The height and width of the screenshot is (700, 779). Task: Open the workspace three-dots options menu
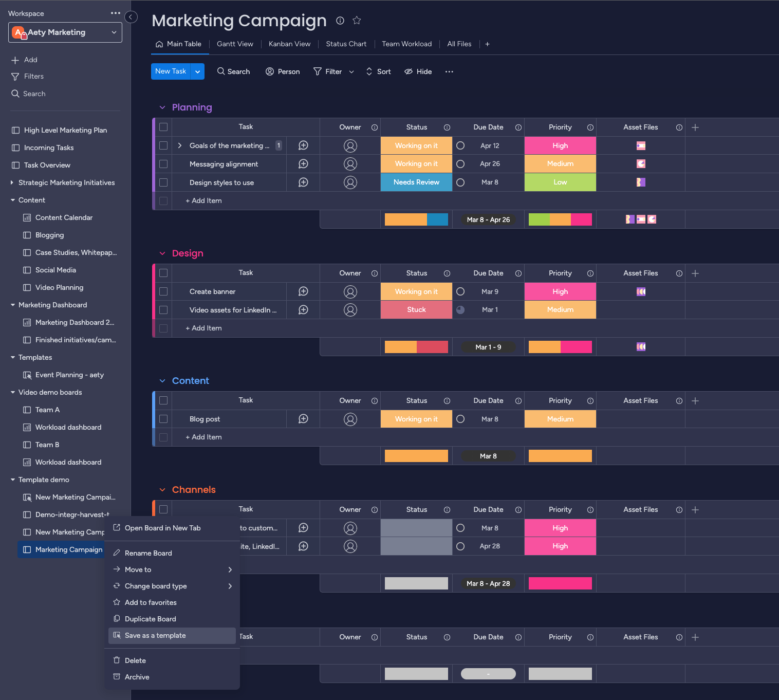point(116,13)
